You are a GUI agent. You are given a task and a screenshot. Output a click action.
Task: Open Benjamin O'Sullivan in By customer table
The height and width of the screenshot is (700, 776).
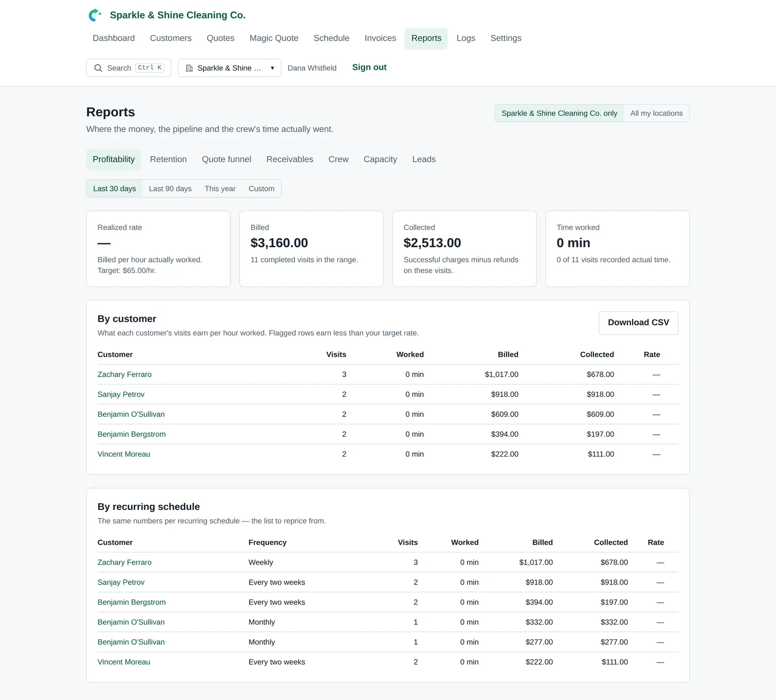[131, 414]
